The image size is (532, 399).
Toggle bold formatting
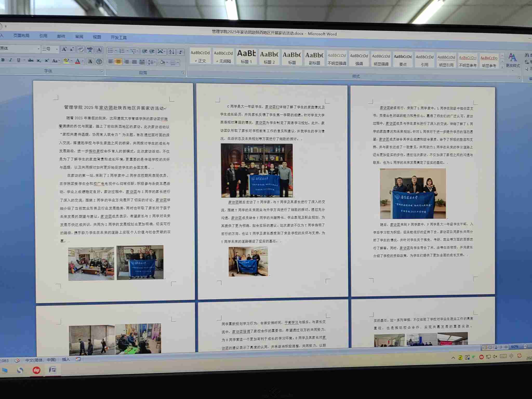(x=3, y=60)
